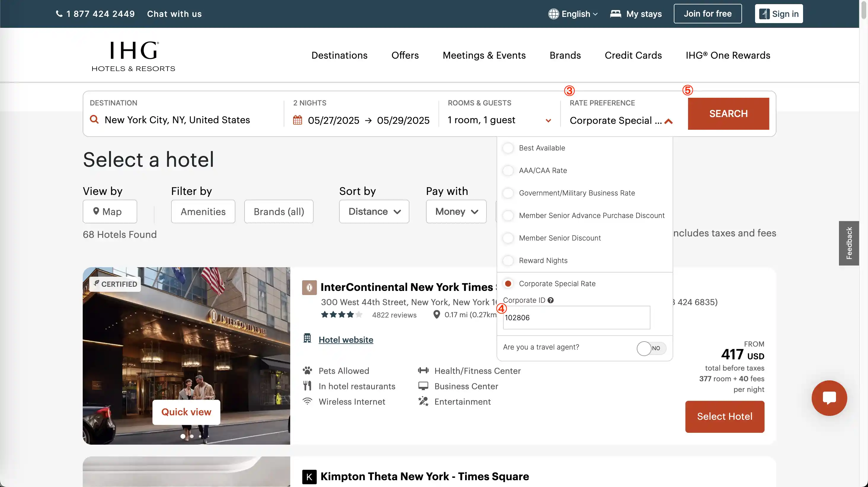
Task: Open the Amenities filter
Action: pos(203,212)
